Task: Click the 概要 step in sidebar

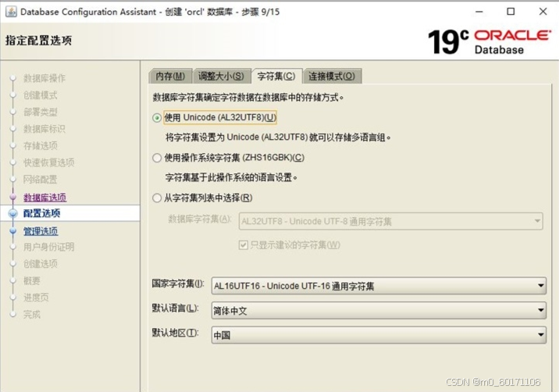Action: (32, 280)
